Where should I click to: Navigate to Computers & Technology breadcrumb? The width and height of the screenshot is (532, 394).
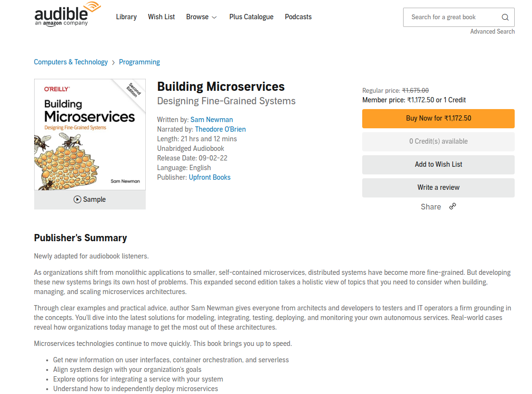(71, 62)
